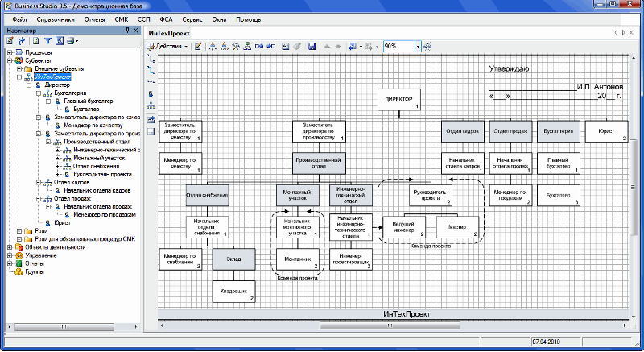Expand the Внешние субъекты folder
Viewport: 644px width, 352px height.
[x=19, y=69]
